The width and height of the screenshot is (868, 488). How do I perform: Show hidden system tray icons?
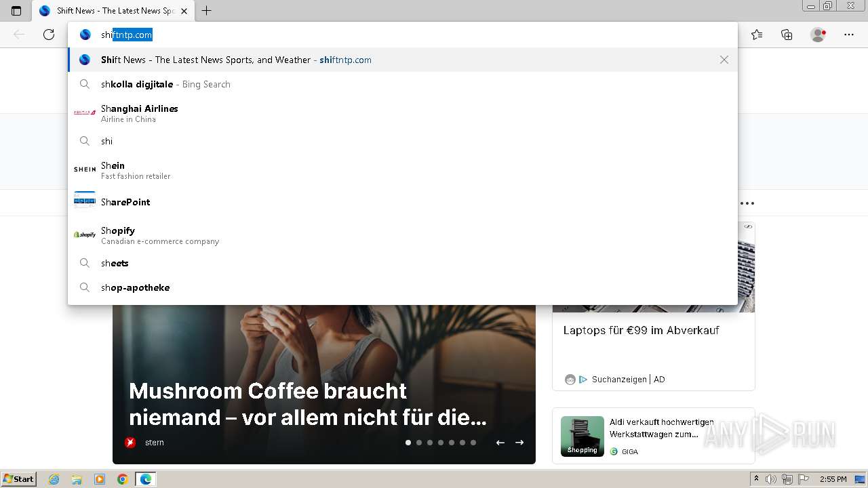click(x=757, y=479)
